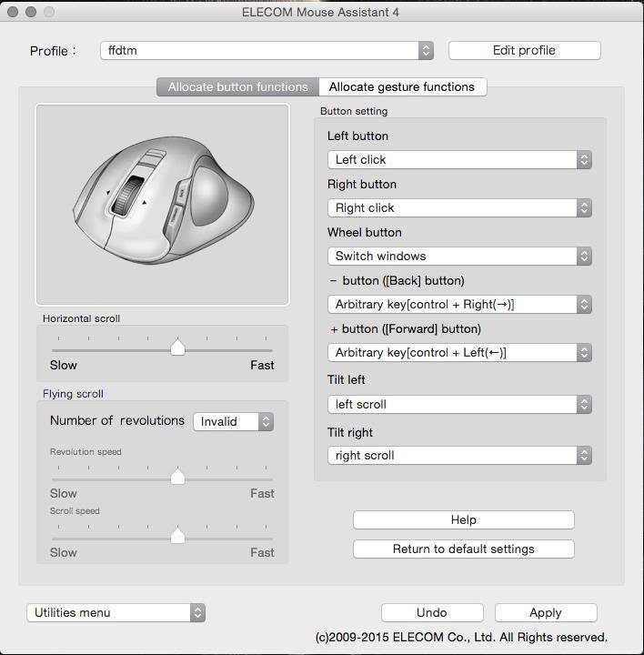Close the ELECOM Mouse Assistant window
This screenshot has width=644, height=655.
pos(13,12)
